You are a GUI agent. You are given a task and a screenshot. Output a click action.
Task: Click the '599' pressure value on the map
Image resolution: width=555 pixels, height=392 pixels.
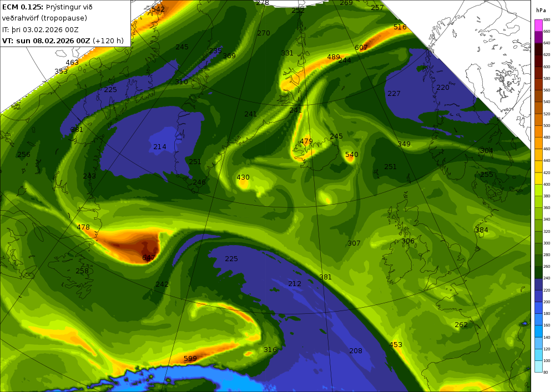190,359
